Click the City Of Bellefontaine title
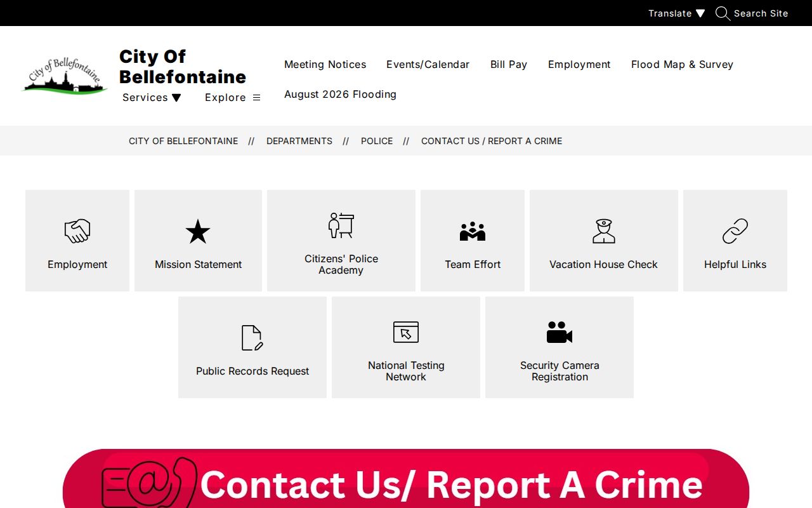 183,67
